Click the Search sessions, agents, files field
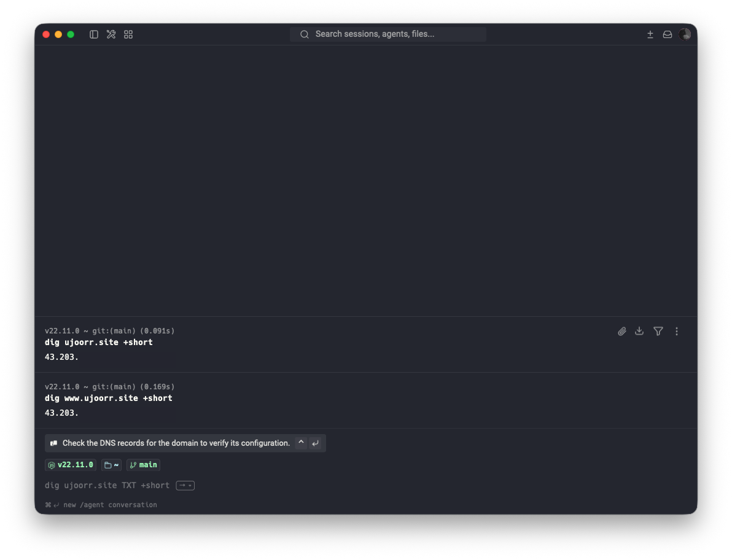The image size is (732, 560). 388,34
